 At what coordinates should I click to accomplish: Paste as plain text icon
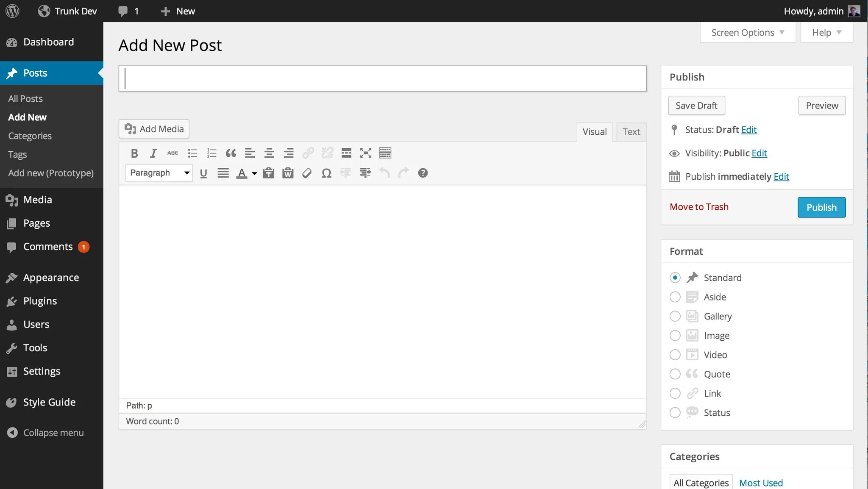[269, 173]
